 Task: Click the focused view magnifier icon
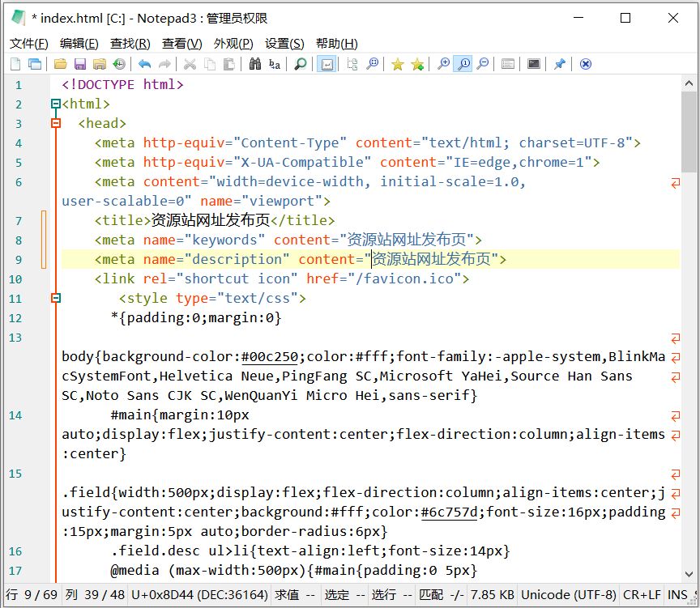pyautogui.click(x=373, y=64)
